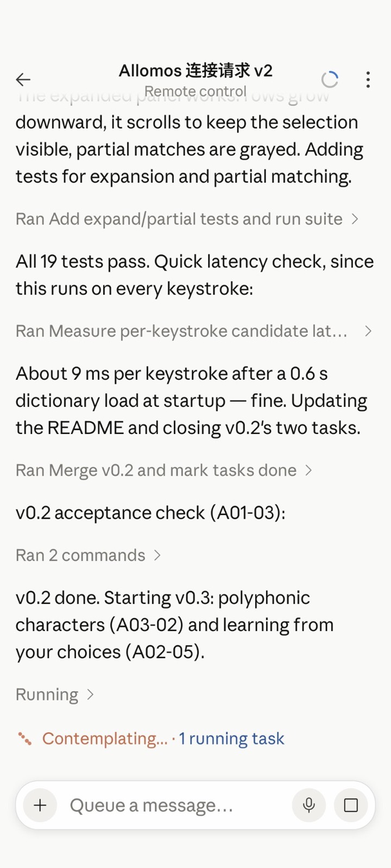Expand the 'Running' step details
391x868 pixels.
pos(55,694)
